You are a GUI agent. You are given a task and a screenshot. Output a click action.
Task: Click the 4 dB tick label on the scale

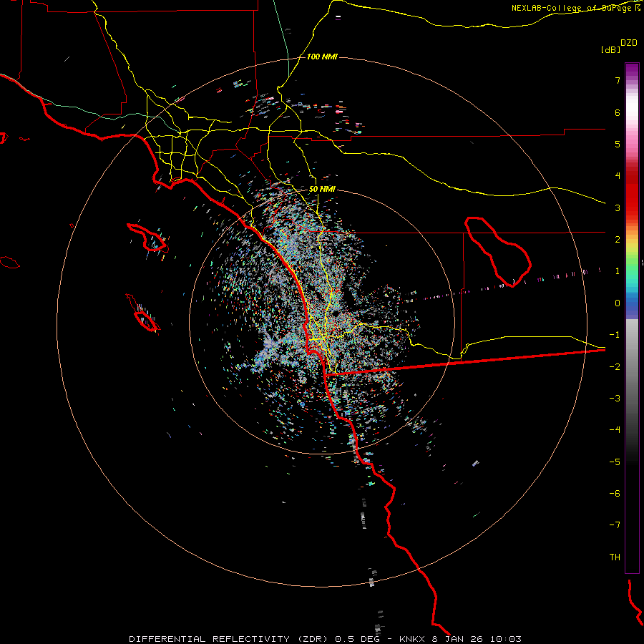coord(618,176)
